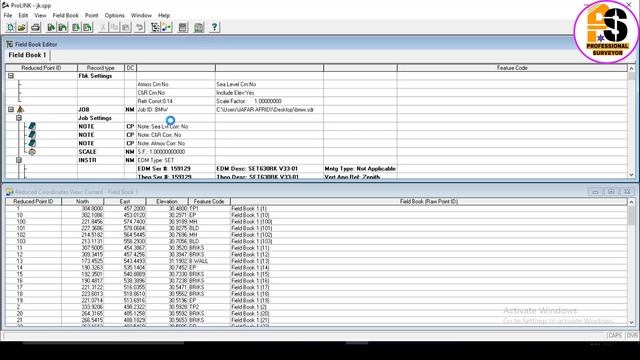Select the 'Field Book 1 (13)' row entry
Viewport: 640px width, 360px height.
(250, 261)
